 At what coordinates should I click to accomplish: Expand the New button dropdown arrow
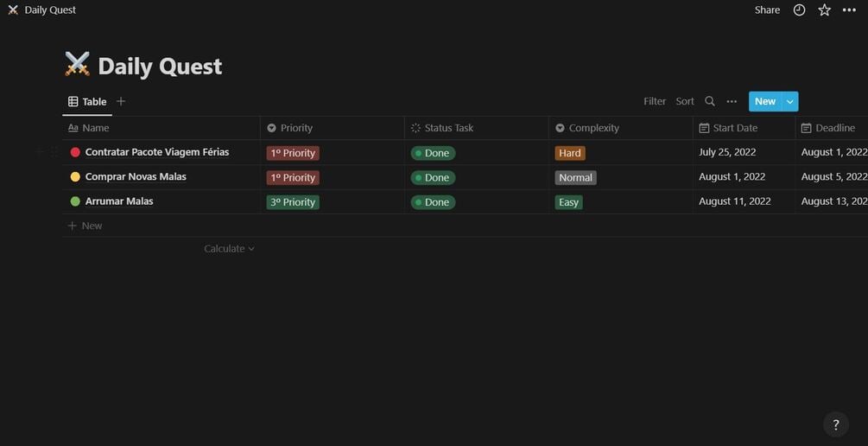(789, 101)
